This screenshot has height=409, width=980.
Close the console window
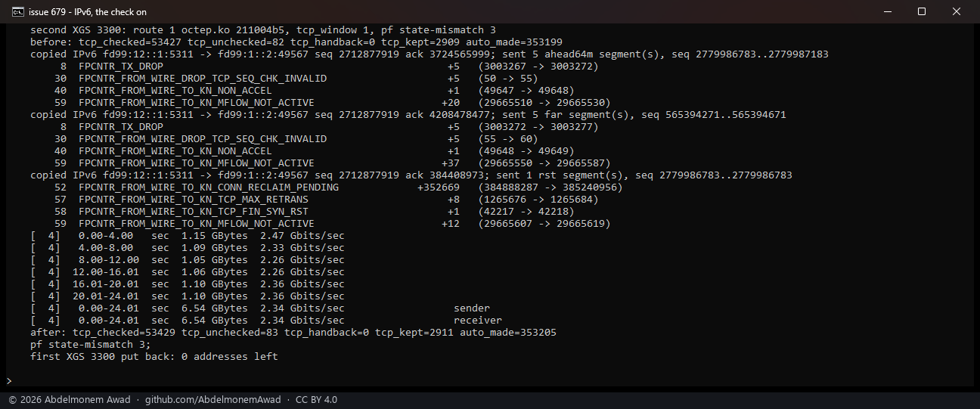pos(957,11)
